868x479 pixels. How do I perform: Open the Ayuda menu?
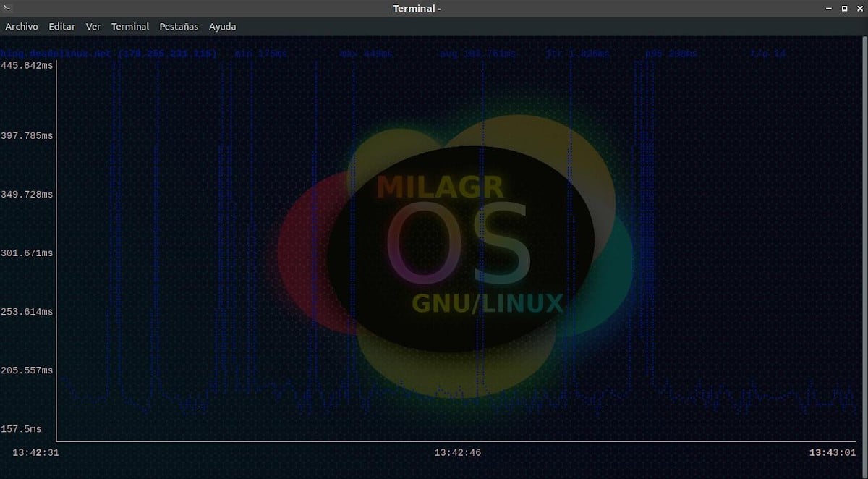tap(222, 26)
